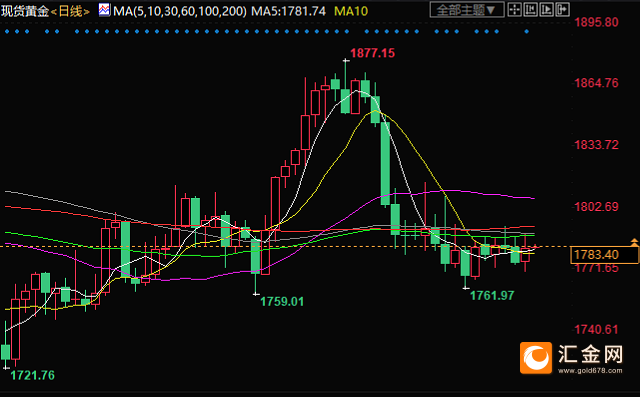Click the 现货黄金 instrument name
640x397 pixels.
coord(25,11)
